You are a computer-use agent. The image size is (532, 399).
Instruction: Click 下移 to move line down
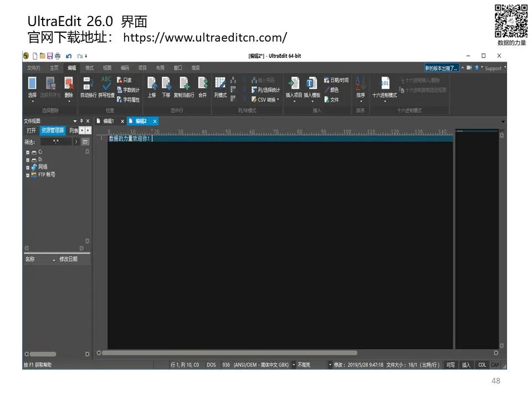point(166,88)
